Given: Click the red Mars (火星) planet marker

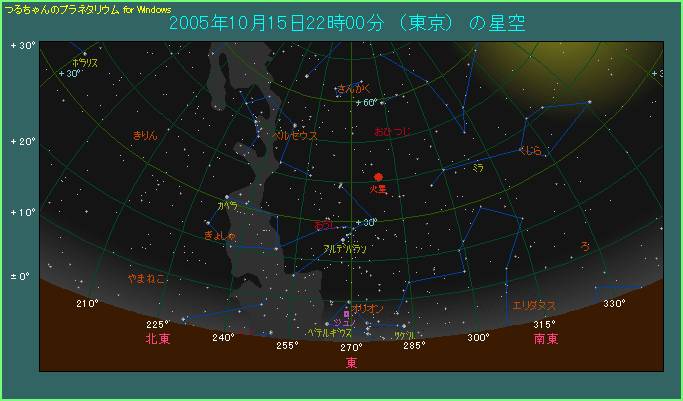Looking at the screenshot, I should 378,177.
